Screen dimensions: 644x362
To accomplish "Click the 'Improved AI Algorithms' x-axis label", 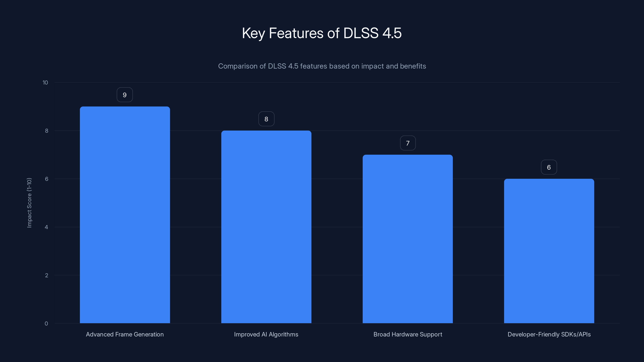I will tap(266, 334).
